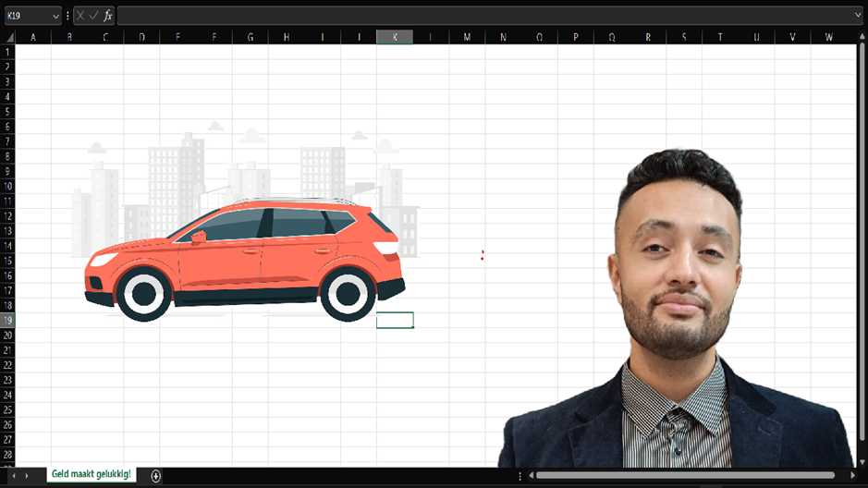Open the 'Geld maakt gelukkig!' sheet tab
The width and height of the screenshot is (868, 488).
[x=92, y=474]
